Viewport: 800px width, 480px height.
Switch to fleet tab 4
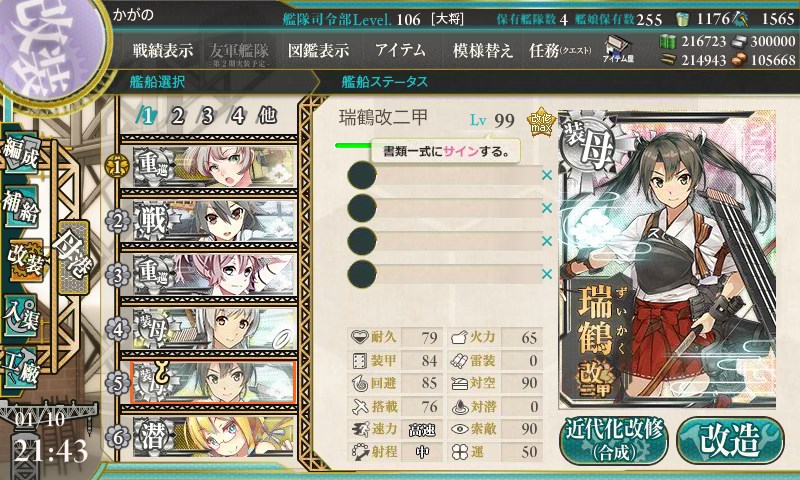(x=238, y=116)
